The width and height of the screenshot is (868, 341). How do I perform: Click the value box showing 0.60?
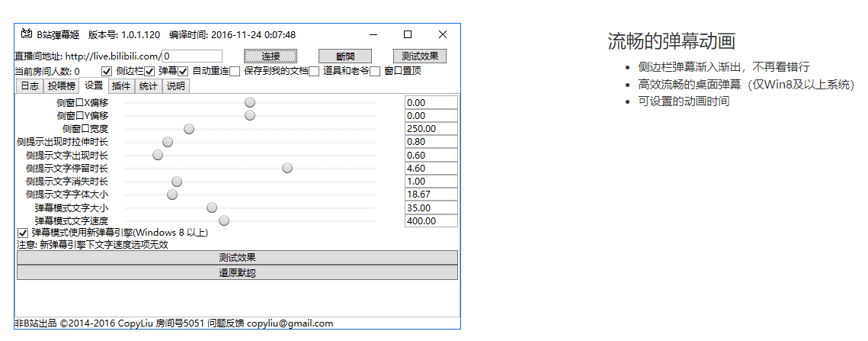coord(431,156)
